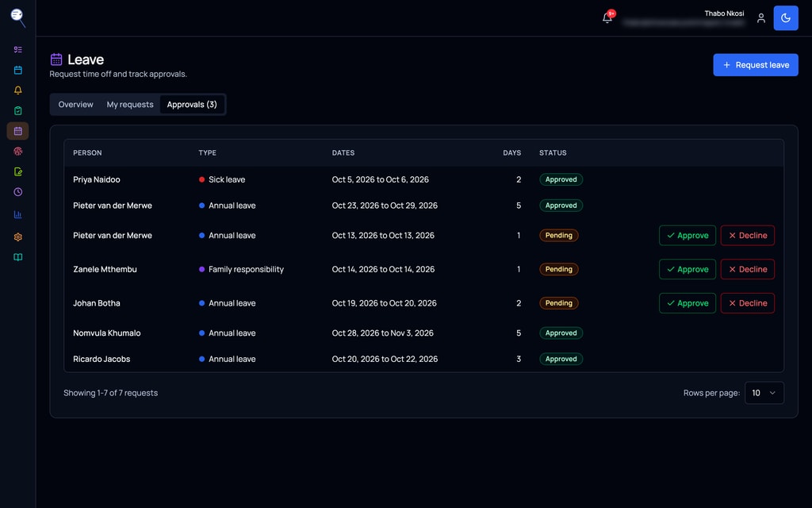
Task: Open the app logo in the sidebar
Action: coord(17,17)
